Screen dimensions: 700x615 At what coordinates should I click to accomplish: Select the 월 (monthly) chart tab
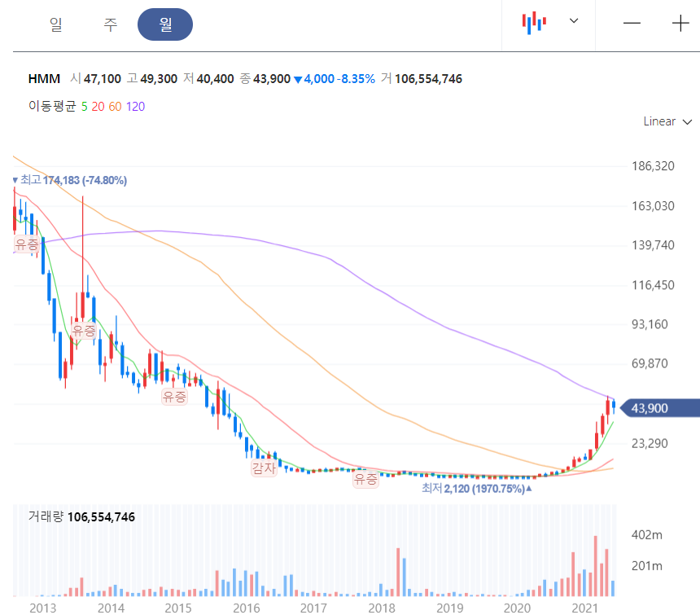(165, 24)
